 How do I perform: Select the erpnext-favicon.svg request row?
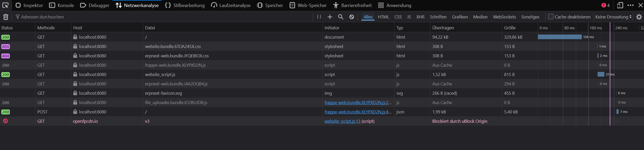coord(163,93)
